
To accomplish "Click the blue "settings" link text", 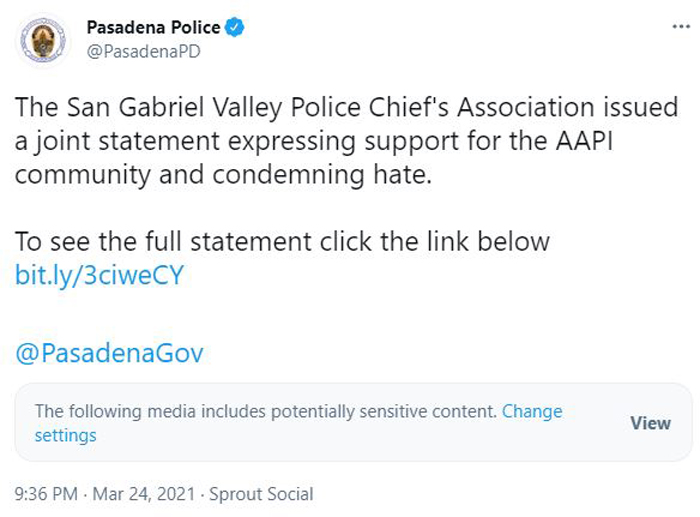I will pyautogui.click(x=66, y=435).
